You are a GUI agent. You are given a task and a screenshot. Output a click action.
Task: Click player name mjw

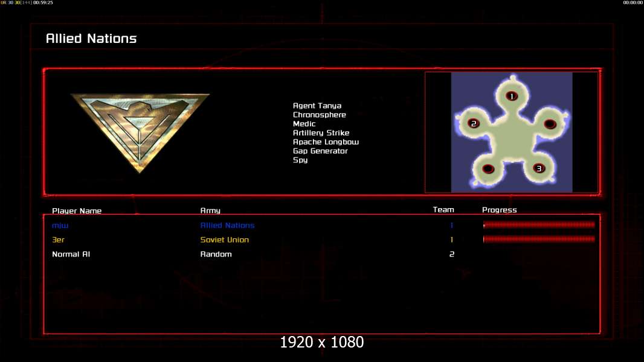pos(60,226)
